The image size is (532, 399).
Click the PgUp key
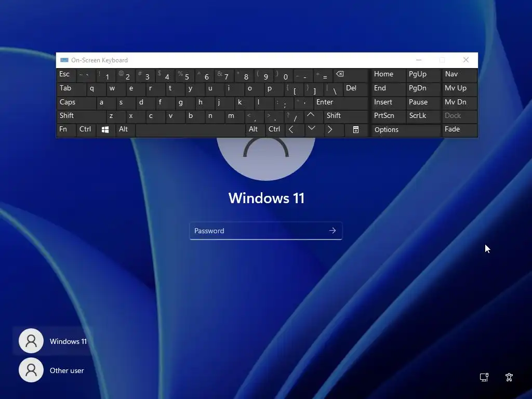(423, 75)
